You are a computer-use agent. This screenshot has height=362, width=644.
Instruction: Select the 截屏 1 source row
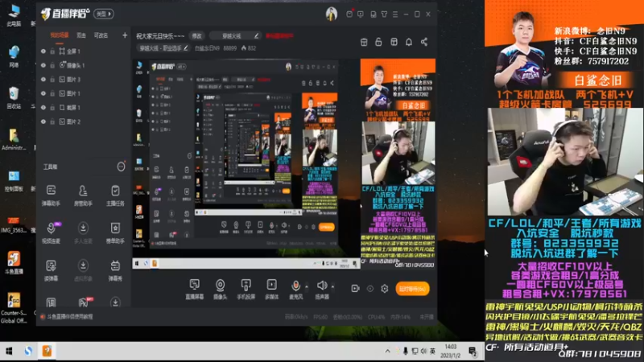point(82,108)
